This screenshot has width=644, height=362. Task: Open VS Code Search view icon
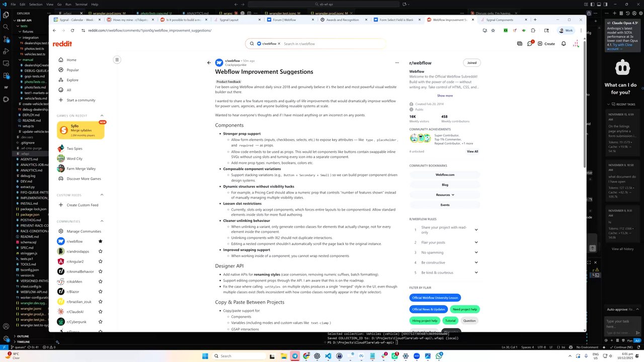pyautogui.click(x=6, y=27)
